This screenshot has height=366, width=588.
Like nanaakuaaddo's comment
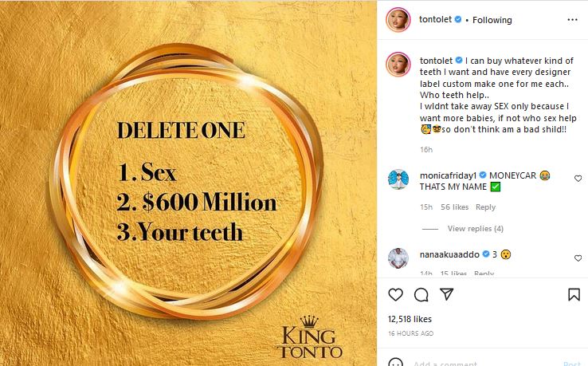pos(578,258)
